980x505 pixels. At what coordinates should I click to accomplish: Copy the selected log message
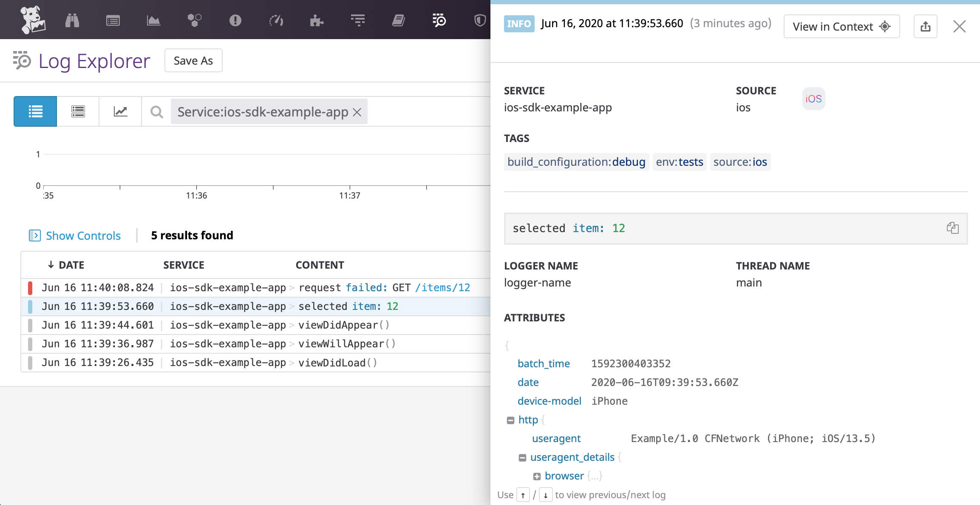953,228
